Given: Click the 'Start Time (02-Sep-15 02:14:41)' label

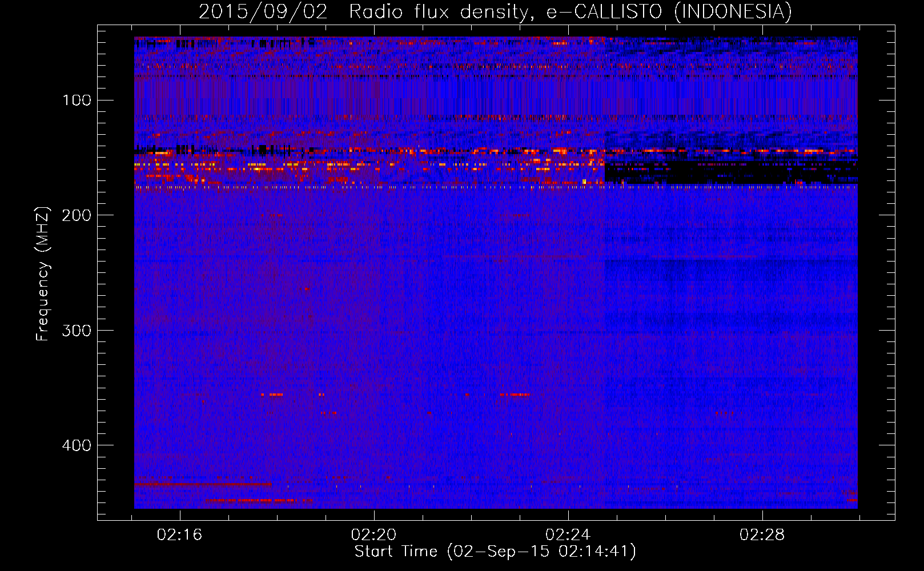Looking at the screenshot, I should [x=495, y=552].
